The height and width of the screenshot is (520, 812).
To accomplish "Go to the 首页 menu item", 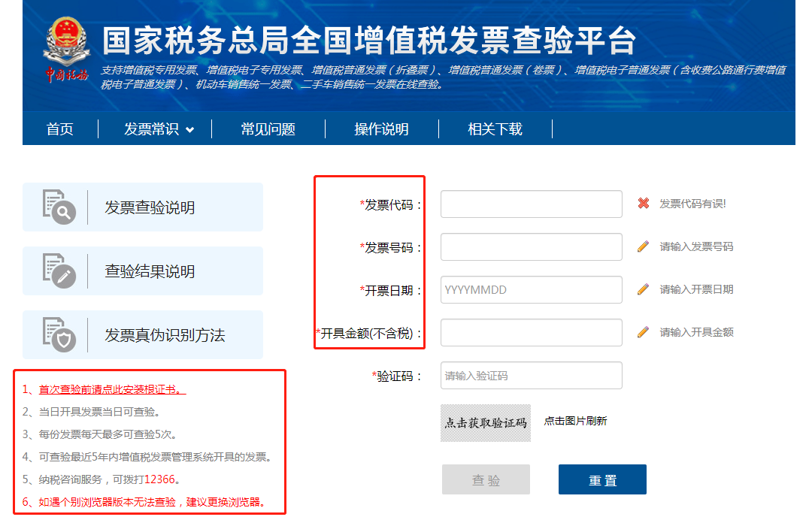I will pyautogui.click(x=60, y=128).
